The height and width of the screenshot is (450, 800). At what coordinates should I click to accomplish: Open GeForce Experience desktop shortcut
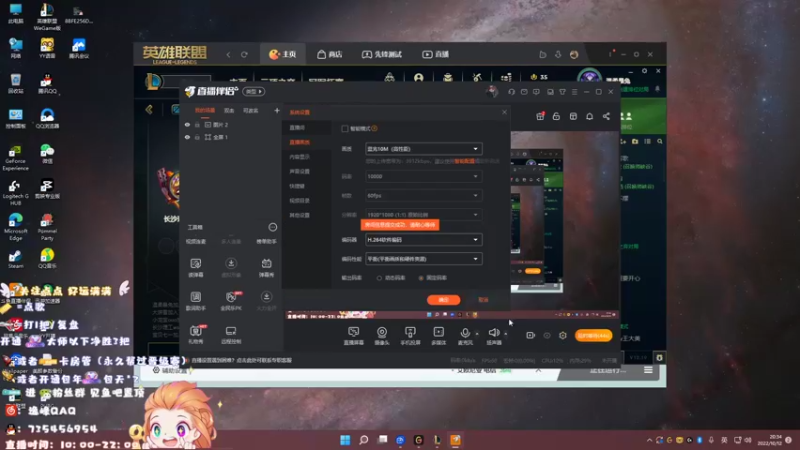pyautogui.click(x=15, y=158)
